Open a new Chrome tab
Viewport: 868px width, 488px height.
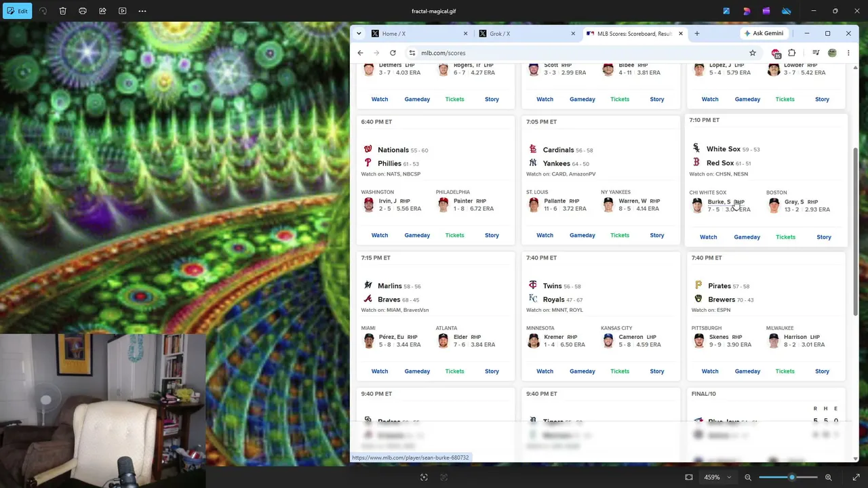pos(696,33)
